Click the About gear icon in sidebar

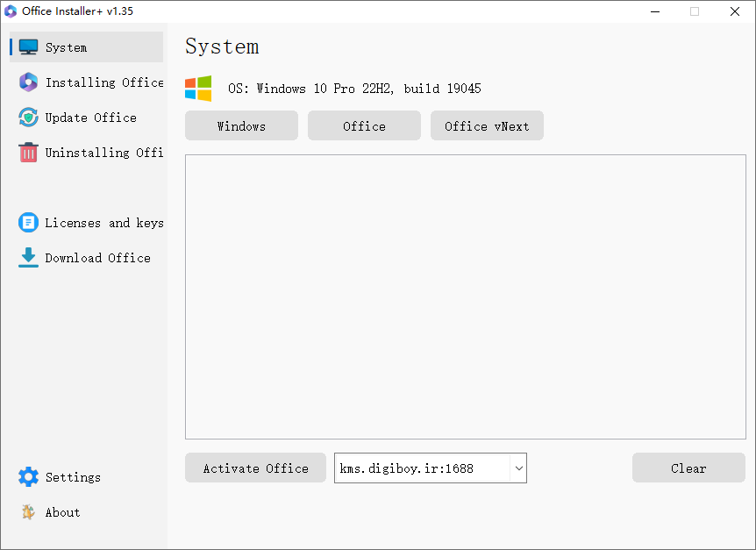[x=27, y=511]
